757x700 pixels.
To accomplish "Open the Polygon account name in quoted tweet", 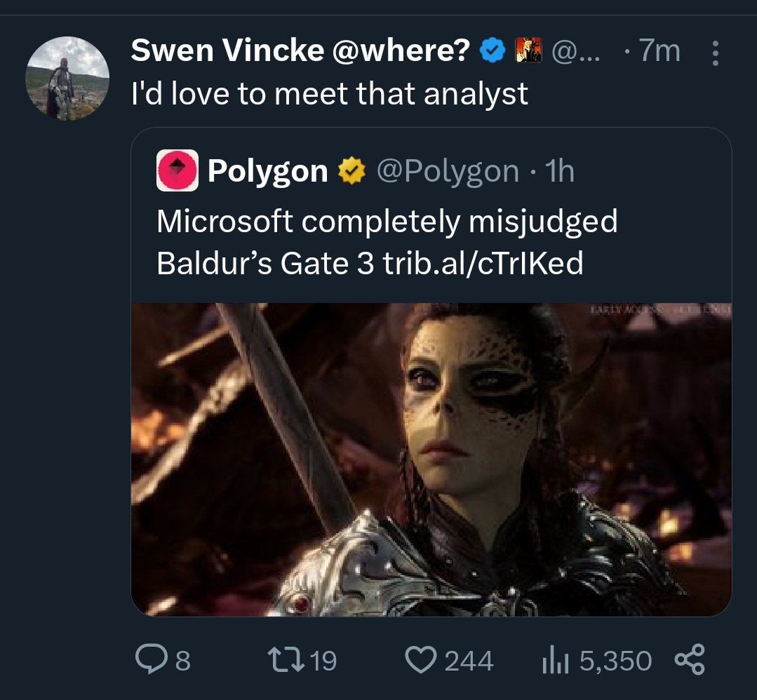I will pos(267,171).
